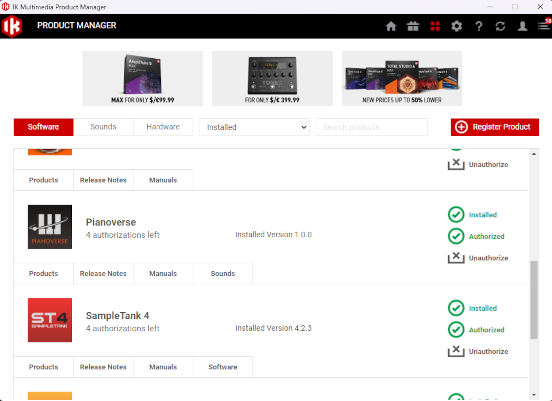Open SampleTank 4 Release Notes tab
The height and width of the screenshot is (401, 552).
(x=103, y=367)
